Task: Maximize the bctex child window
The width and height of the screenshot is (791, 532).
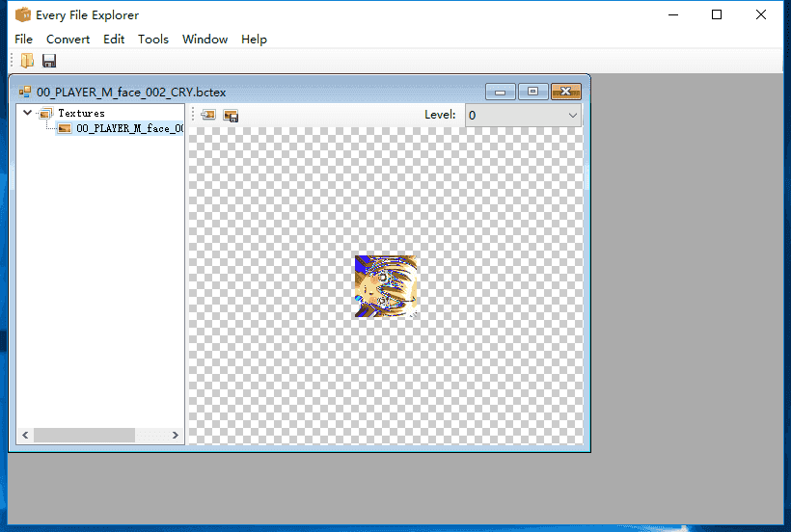Action: tap(532, 92)
